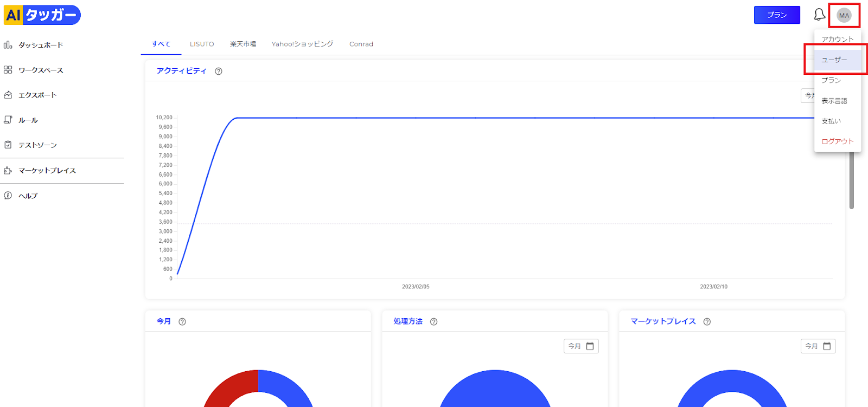Viewport: 868px width, 407px height.
Task: Switch to the Conrad tab
Action: [361, 44]
